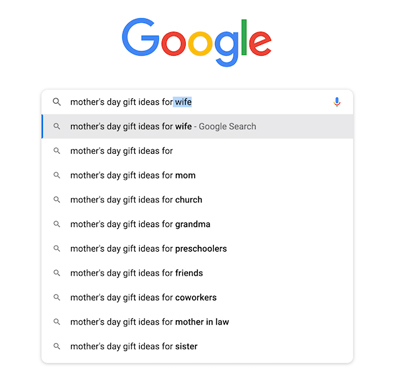The width and height of the screenshot is (400, 386).
Task: Click magnifier icon beside 'for coworkers' suggestion
Action: click(57, 297)
